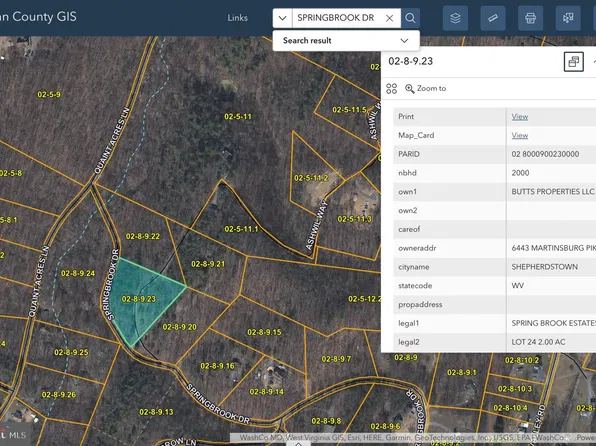Viewport: 596px width, 446px height.
Task: Click parcel label 02-8-9.20
Action: (180, 327)
